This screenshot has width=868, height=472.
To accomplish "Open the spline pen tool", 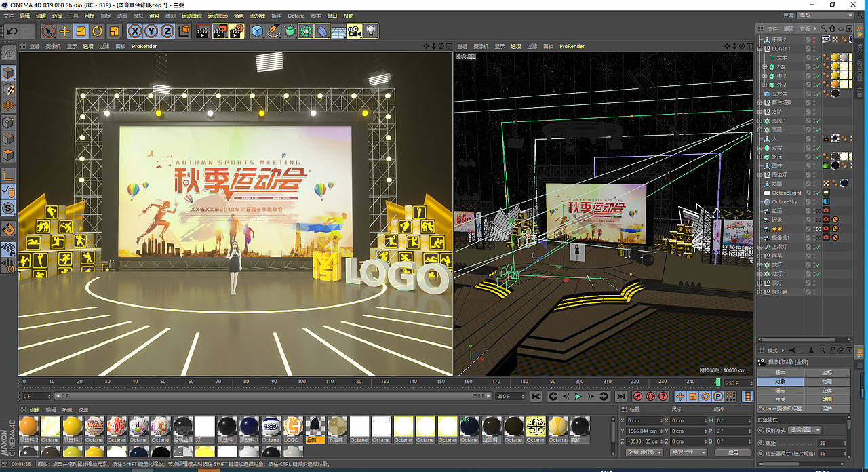I will coord(274,31).
